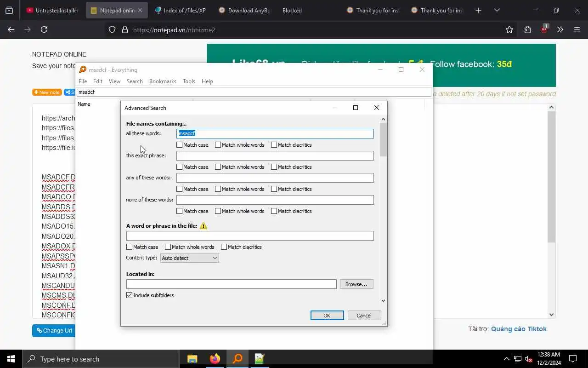This screenshot has width=588, height=368.
Task: Open the Bookmarks menu in Everything
Action: [163, 81]
